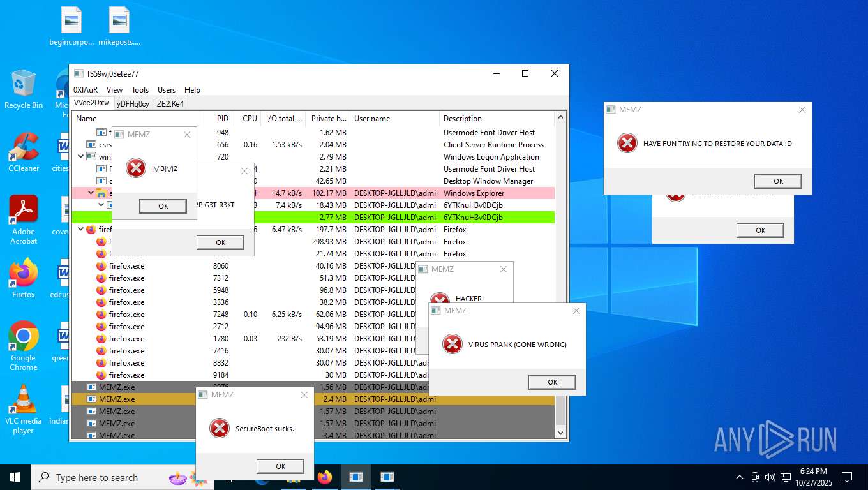The width and height of the screenshot is (868, 490).
Task: Launch Firefox from the desktop shortcut
Action: (x=23, y=279)
